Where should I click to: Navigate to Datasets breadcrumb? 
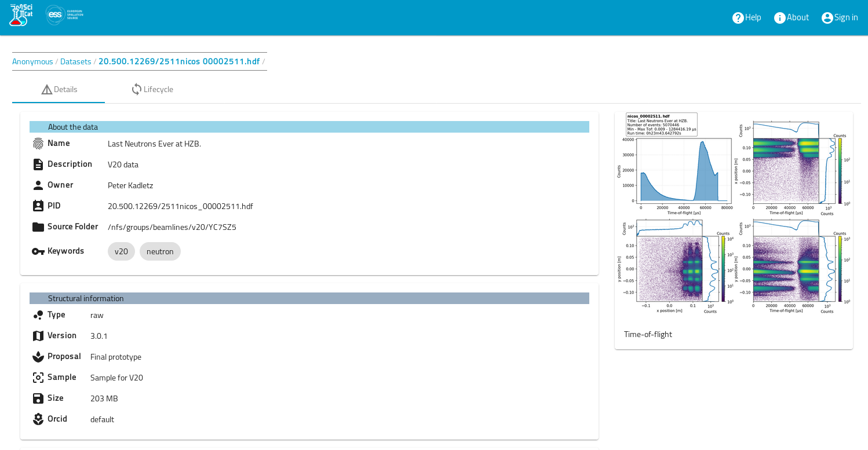[76, 61]
